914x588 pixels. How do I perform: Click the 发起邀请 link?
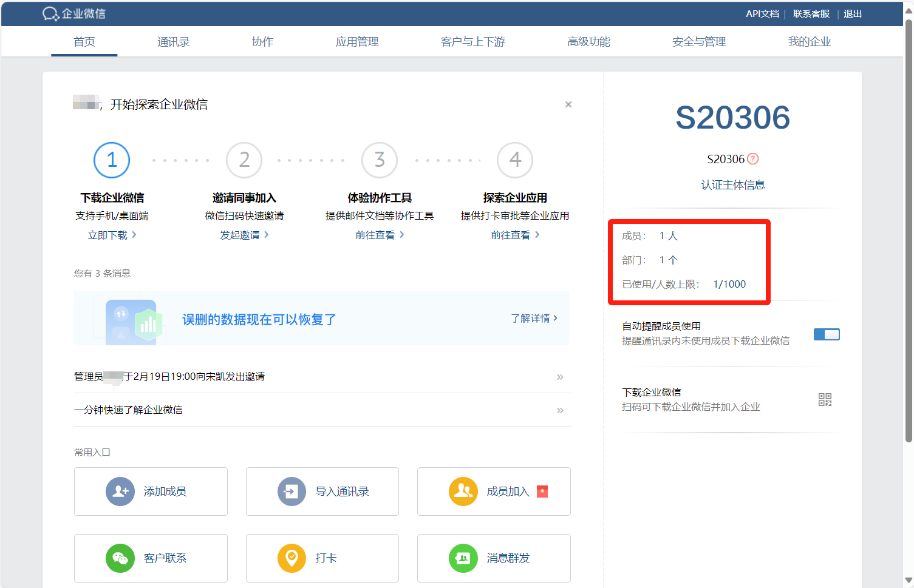244,235
